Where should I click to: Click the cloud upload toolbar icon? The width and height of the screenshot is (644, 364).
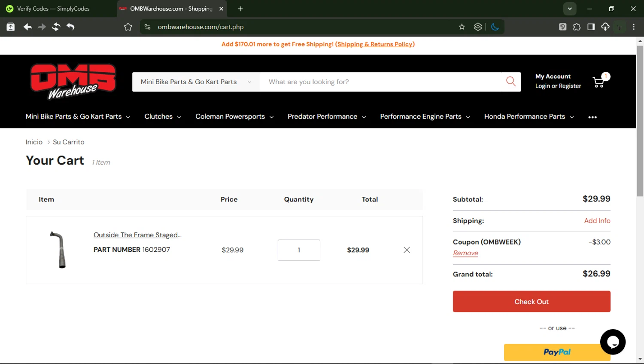point(605,27)
